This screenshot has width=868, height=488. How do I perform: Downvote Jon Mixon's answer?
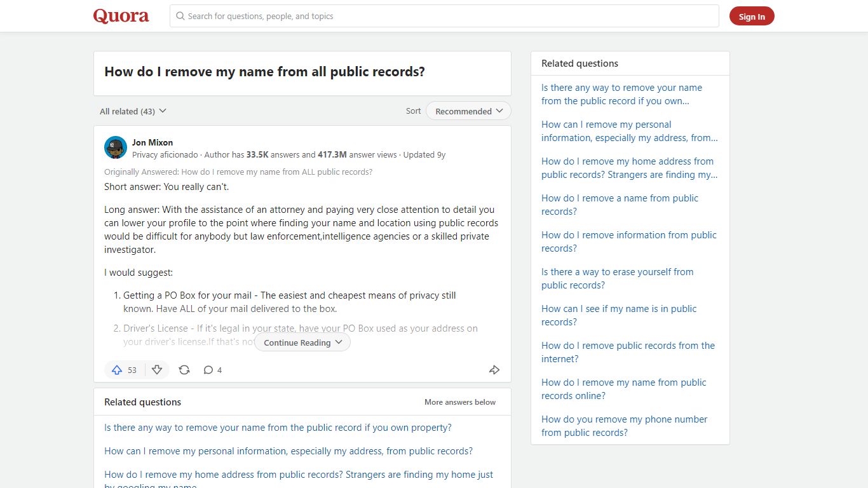point(157,370)
